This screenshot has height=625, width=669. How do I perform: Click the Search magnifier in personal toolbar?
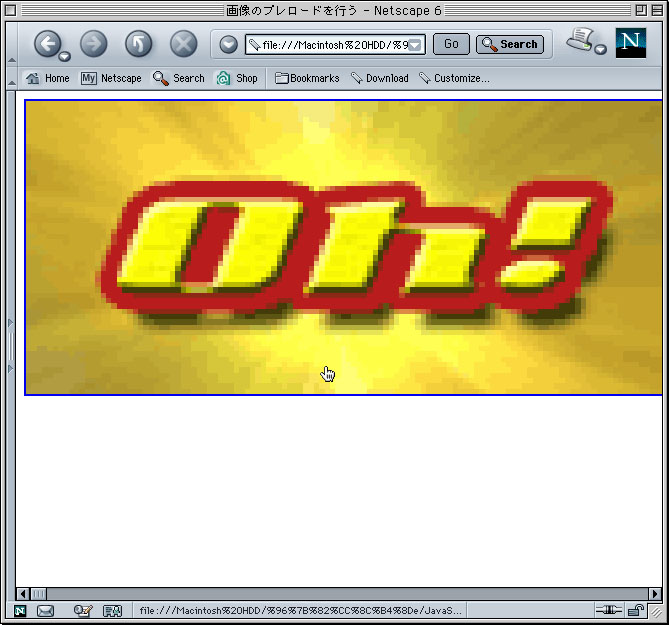179,78
